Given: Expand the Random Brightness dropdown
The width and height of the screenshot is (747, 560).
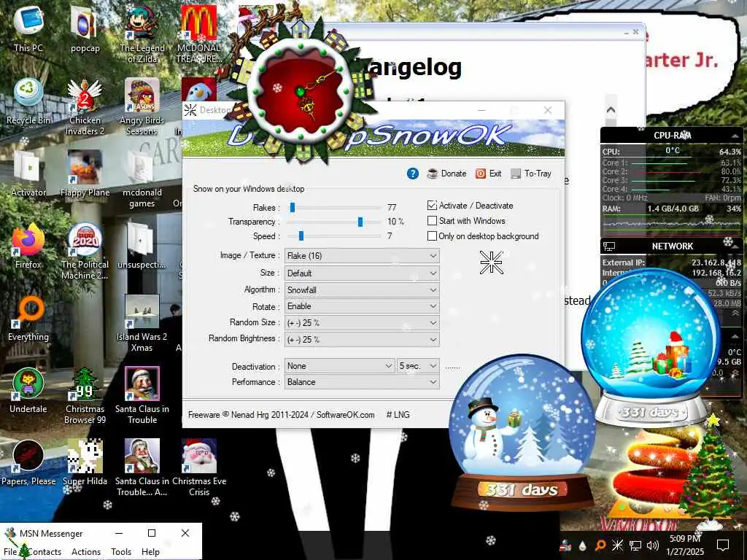Looking at the screenshot, I should click(362, 340).
